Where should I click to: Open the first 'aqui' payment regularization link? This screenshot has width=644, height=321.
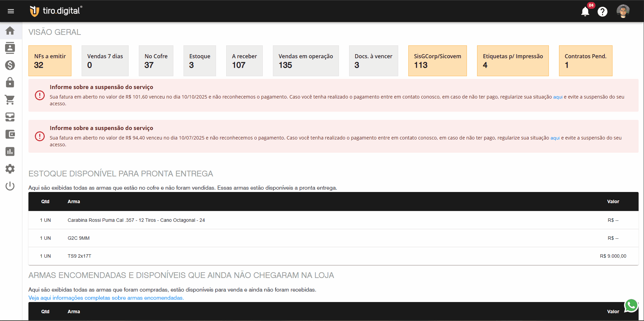[557, 97]
